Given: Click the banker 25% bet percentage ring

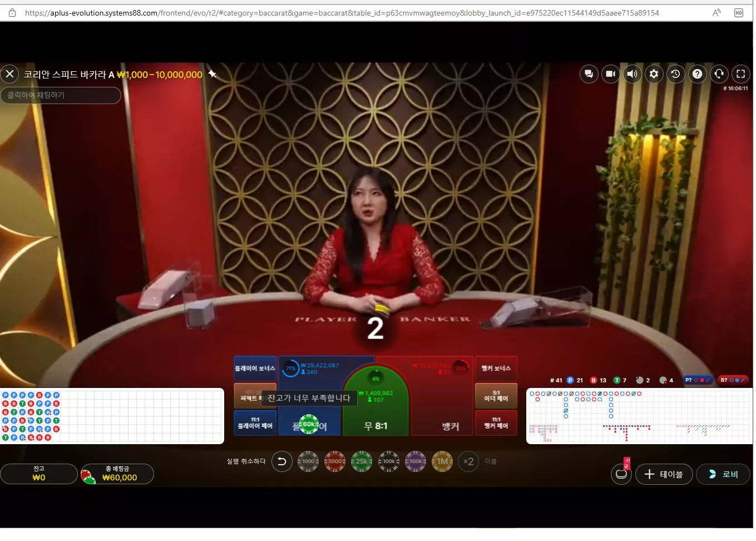Looking at the screenshot, I should tap(461, 368).
